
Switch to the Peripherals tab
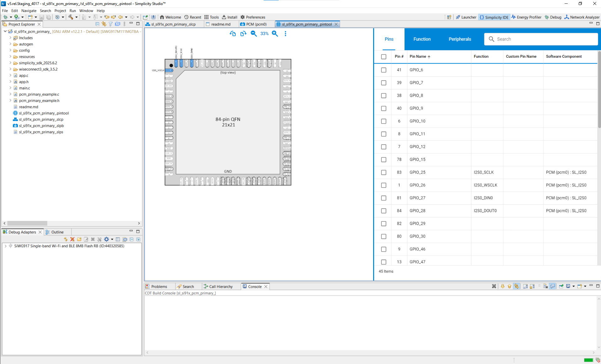click(459, 39)
